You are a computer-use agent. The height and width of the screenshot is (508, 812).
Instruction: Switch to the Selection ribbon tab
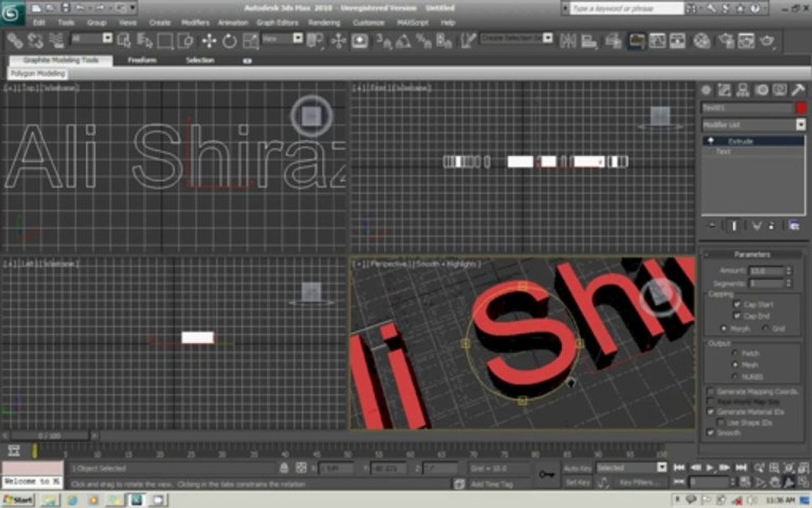pyautogui.click(x=200, y=60)
